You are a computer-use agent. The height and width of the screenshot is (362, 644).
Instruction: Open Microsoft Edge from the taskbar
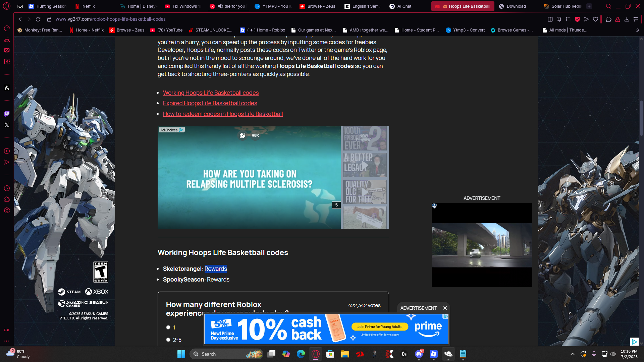(x=301, y=354)
